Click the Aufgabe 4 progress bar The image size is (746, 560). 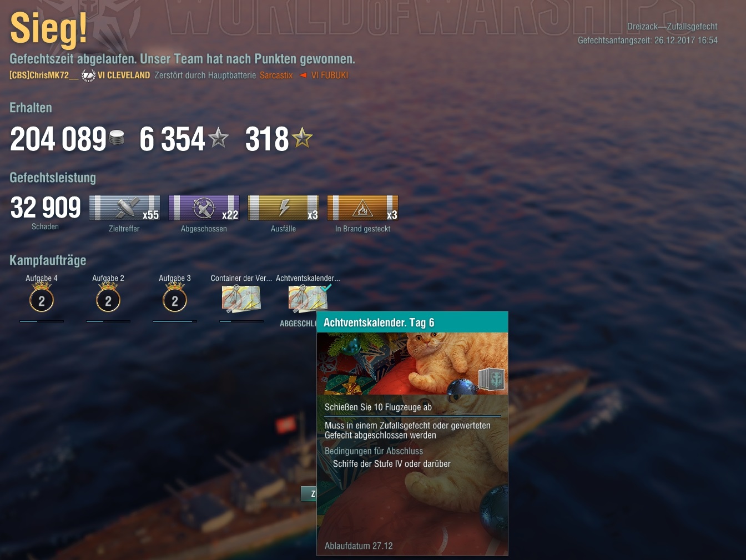tap(42, 321)
